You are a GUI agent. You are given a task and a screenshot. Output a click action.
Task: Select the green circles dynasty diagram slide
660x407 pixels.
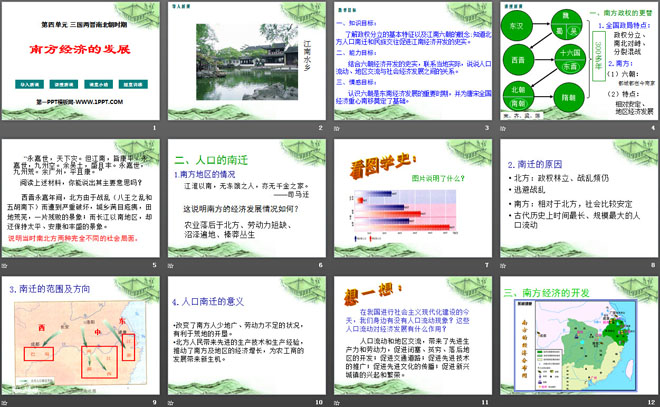tap(579, 61)
